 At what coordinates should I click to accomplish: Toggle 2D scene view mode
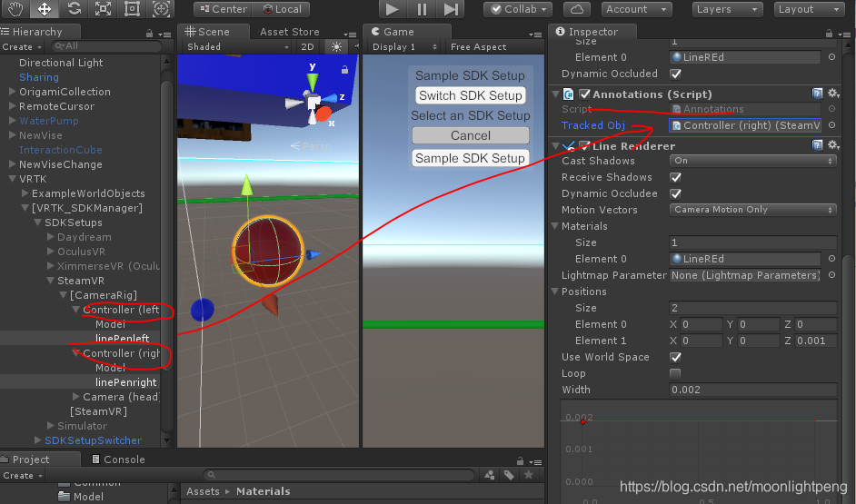tap(308, 47)
